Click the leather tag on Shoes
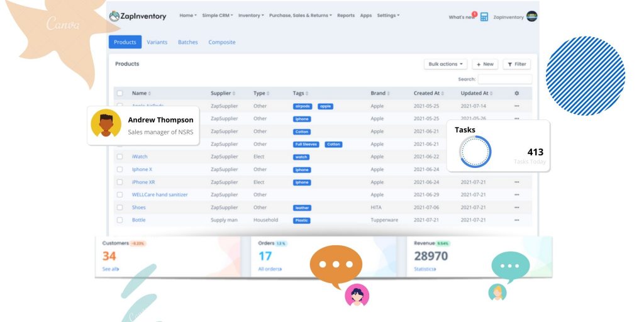 coord(302,208)
